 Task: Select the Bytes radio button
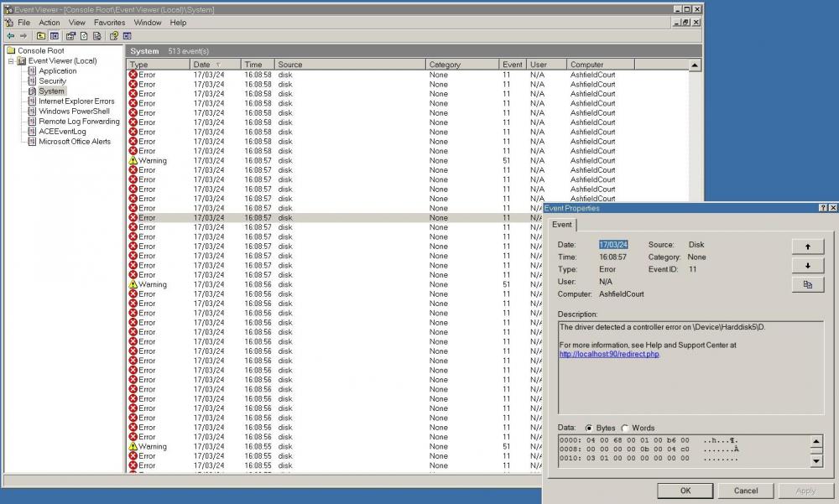coord(589,428)
